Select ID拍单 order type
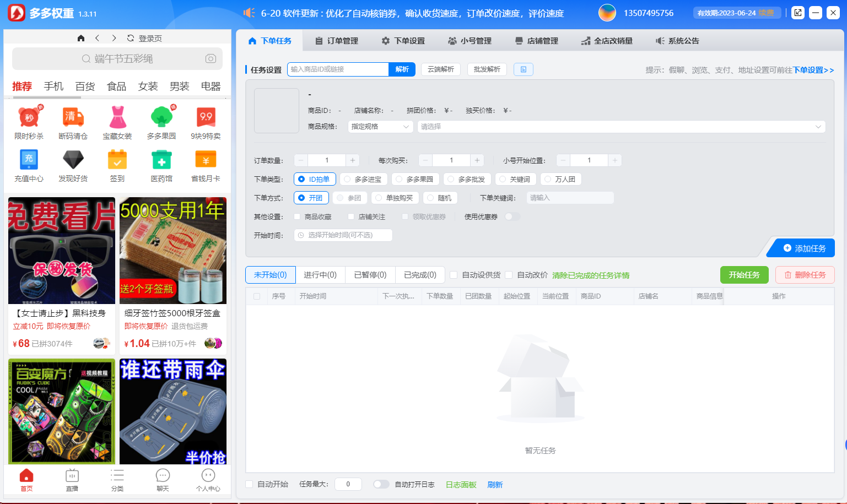 pos(315,179)
